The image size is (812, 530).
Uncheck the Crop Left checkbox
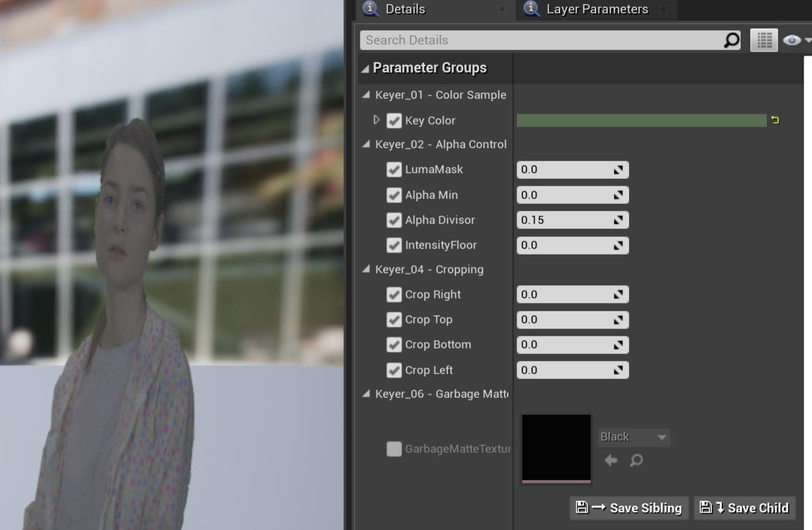pyautogui.click(x=394, y=370)
